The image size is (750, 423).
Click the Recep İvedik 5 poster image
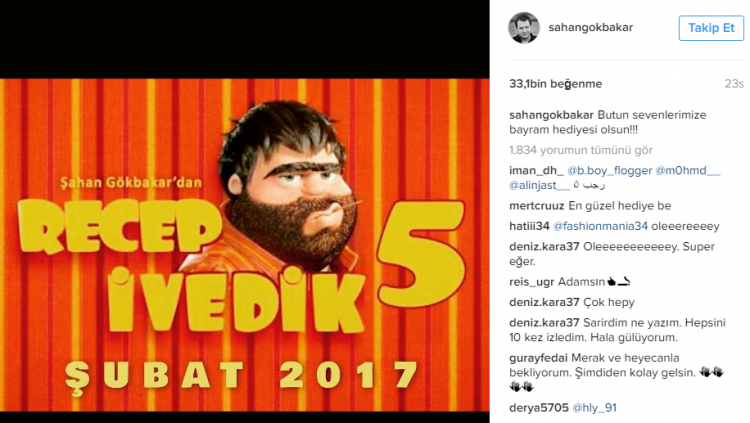(x=244, y=245)
